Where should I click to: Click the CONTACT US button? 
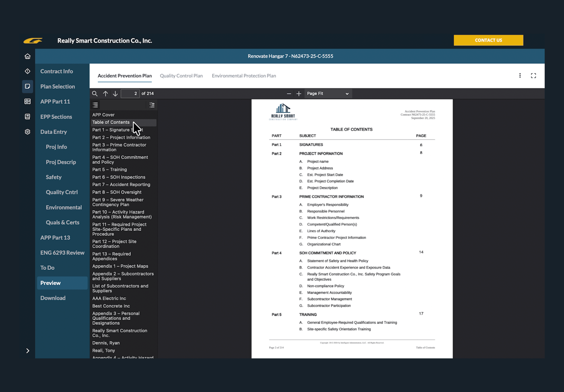tap(488, 40)
